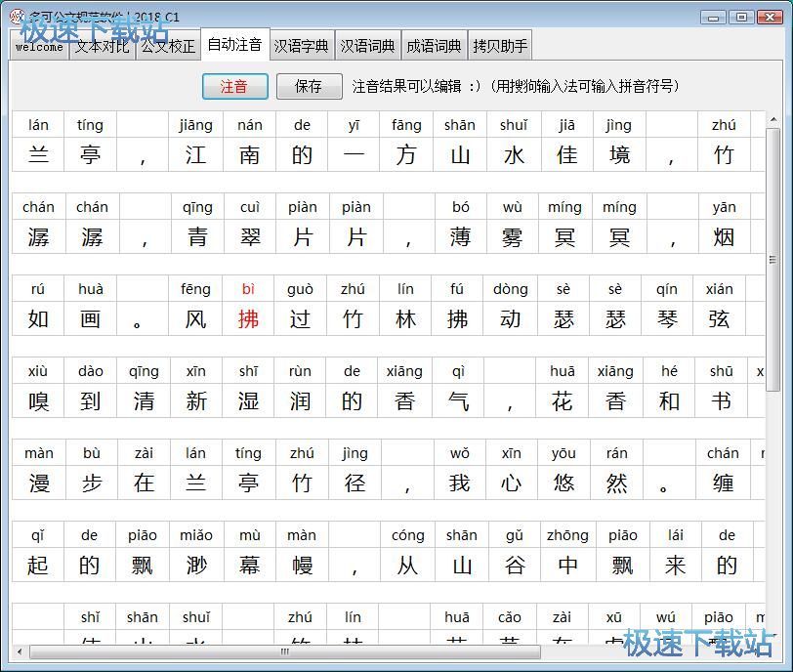Click the horizontal scrollbar left arrow
Screen dimensions: 793x672
coord(21,651)
